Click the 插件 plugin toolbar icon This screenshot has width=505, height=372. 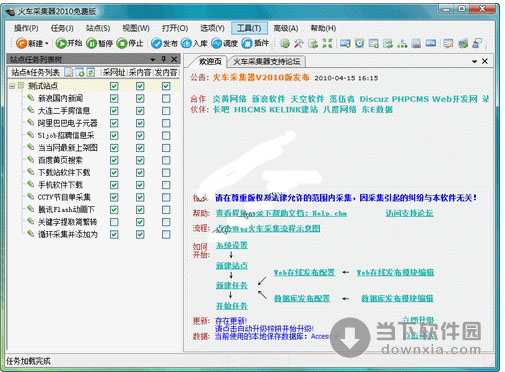tap(247, 43)
